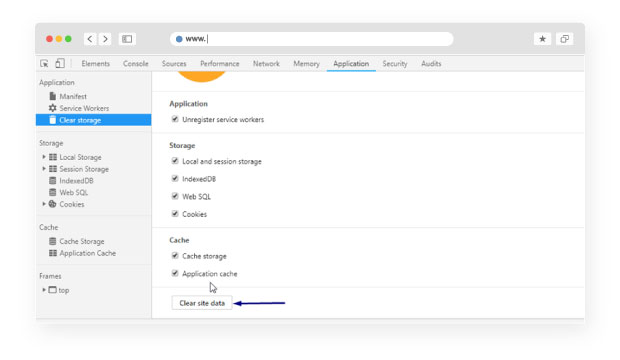The image size is (620, 360).
Task: Open the Memory tab
Action: coord(306,64)
